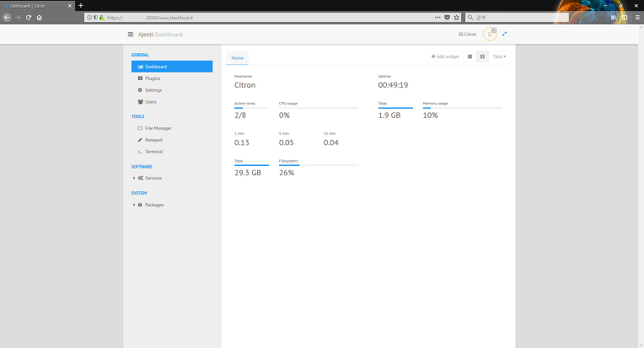Image resolution: width=644 pixels, height=348 pixels.
Task: Open the user avatar menu
Action: pyautogui.click(x=490, y=35)
